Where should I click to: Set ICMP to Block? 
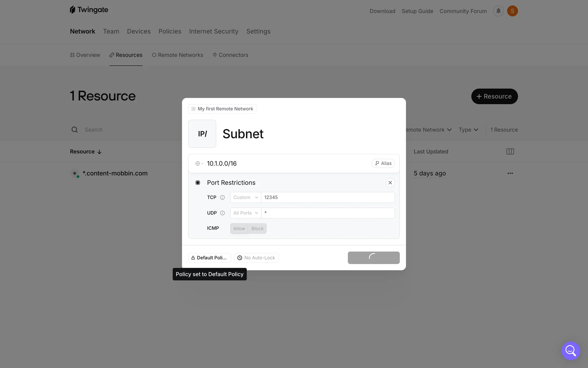[x=257, y=228]
